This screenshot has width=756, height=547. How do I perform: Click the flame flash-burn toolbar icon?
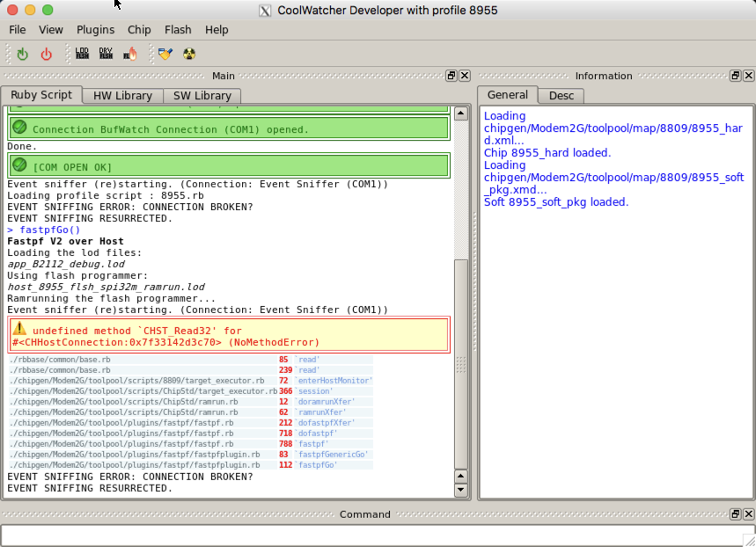[130, 54]
